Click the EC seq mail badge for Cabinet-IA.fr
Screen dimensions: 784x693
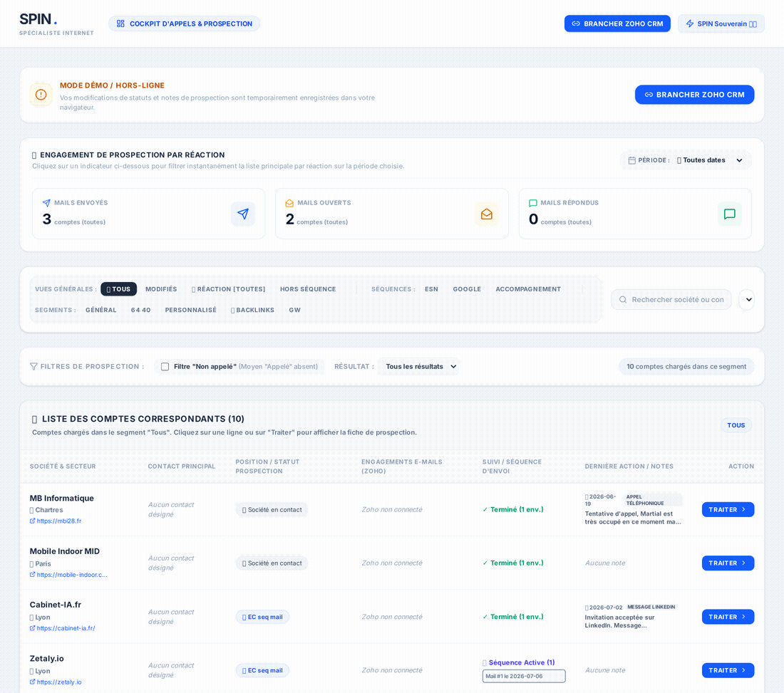(262, 617)
